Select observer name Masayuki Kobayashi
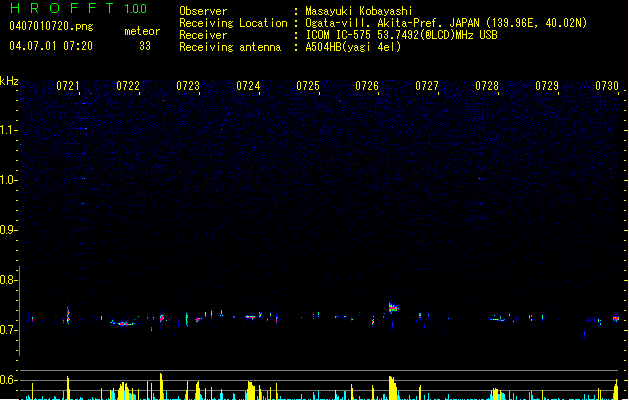Image resolution: width=629 pixels, height=400 pixels. pos(359,11)
